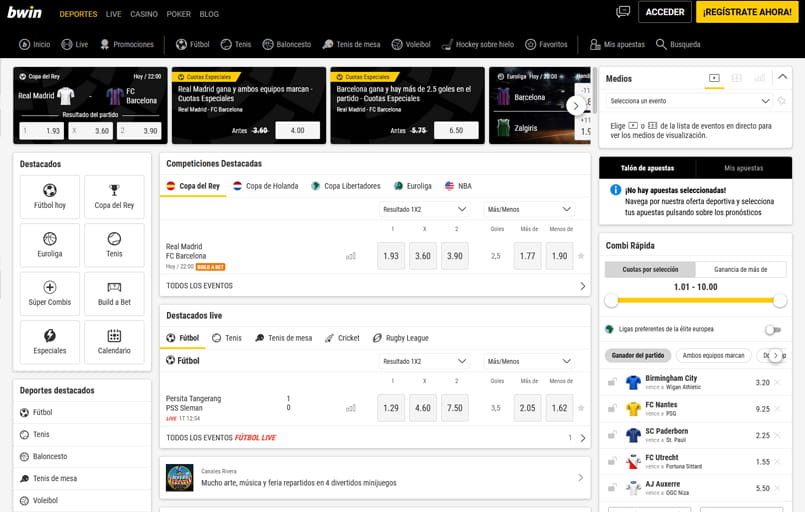Switch to Copa de Holanda tab

265,186
